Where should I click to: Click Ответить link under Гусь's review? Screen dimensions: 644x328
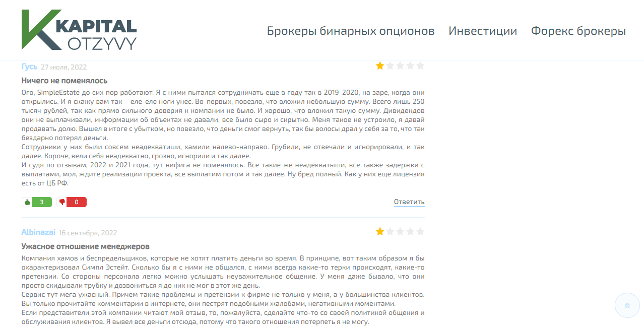pyautogui.click(x=409, y=202)
